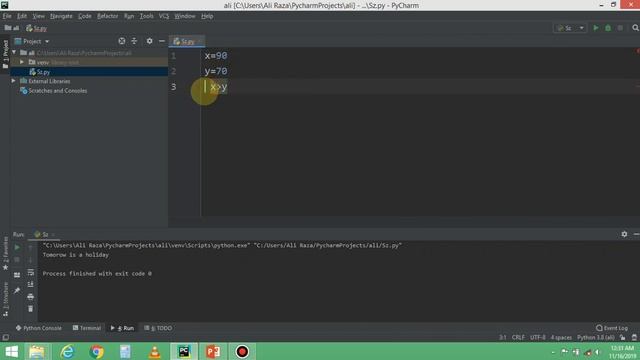Open the Help menu

[207, 16]
